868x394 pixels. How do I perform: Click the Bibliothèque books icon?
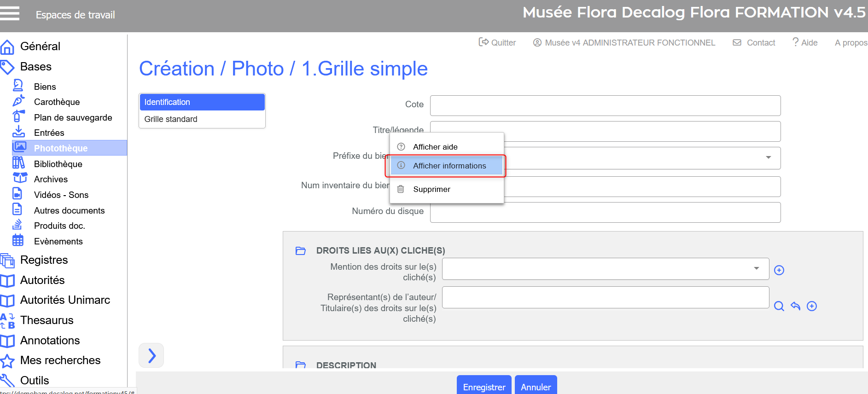(18, 163)
